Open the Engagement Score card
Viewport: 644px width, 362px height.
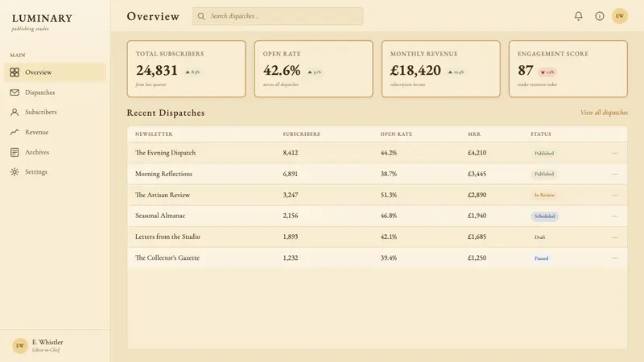pos(568,69)
